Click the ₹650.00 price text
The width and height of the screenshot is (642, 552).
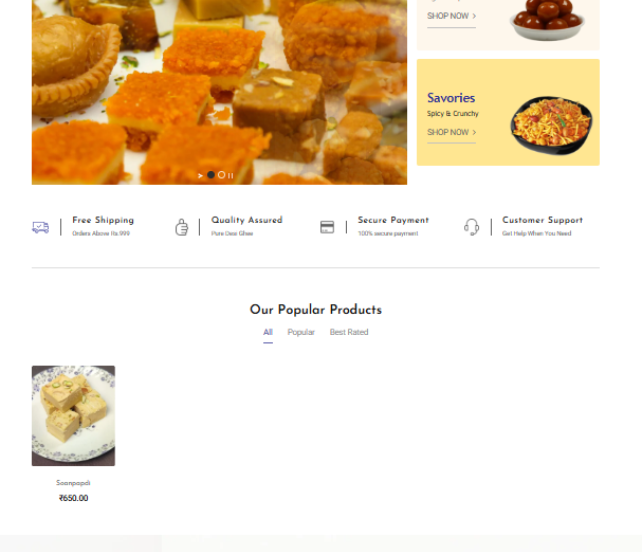(73, 498)
